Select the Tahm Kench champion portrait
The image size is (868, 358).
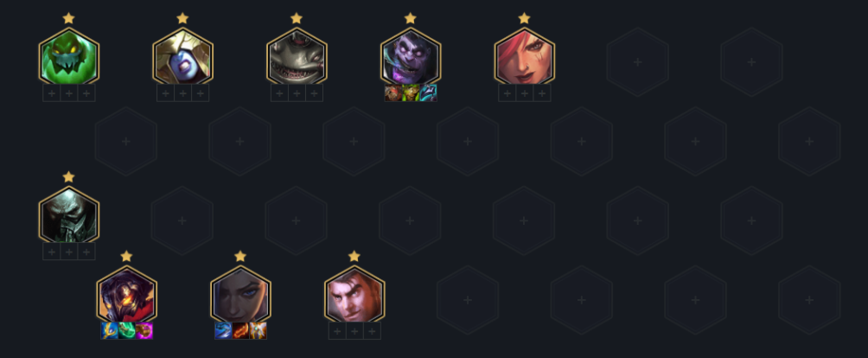(x=297, y=58)
